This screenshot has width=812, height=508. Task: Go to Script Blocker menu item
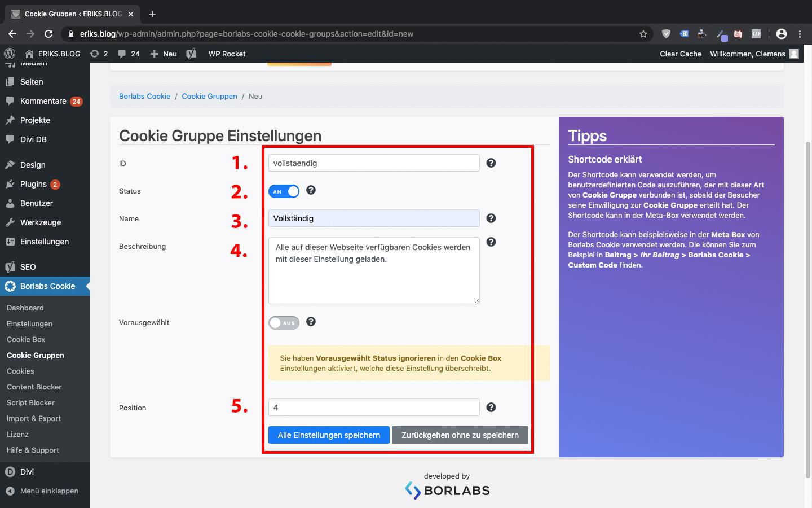pyautogui.click(x=30, y=402)
